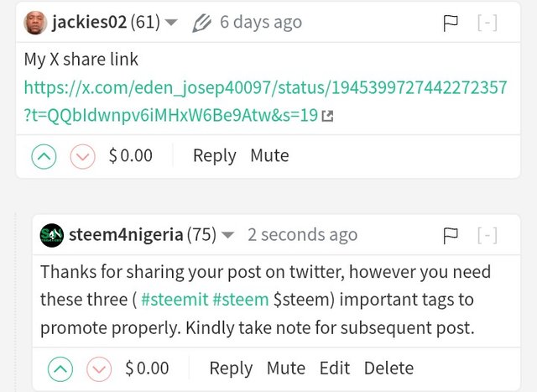Reply to jackies02's comment
The height and width of the screenshot is (392, 537).
tap(215, 156)
